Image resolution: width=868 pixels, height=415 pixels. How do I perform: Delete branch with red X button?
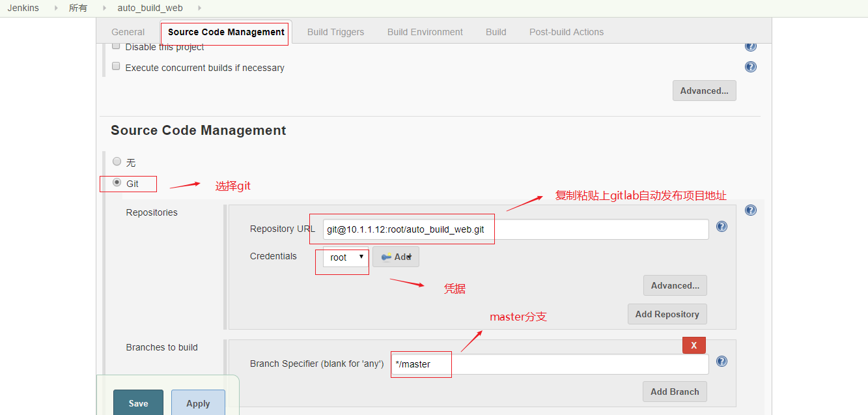693,345
